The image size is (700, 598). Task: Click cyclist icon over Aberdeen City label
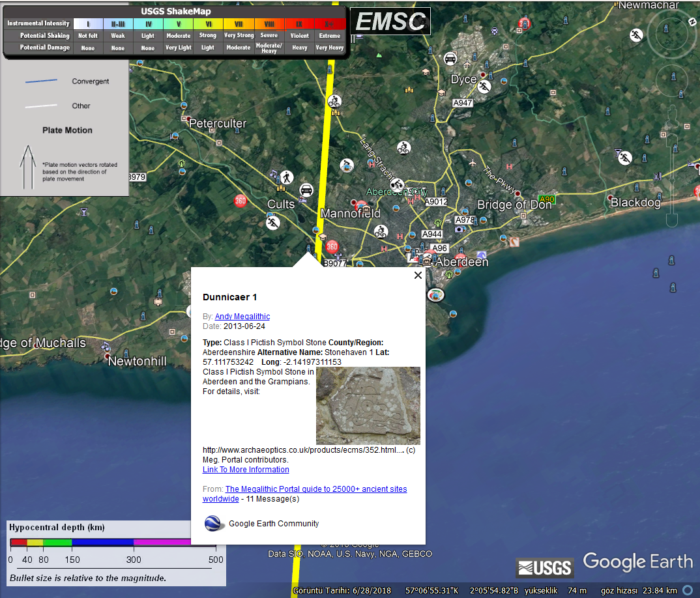point(397,184)
